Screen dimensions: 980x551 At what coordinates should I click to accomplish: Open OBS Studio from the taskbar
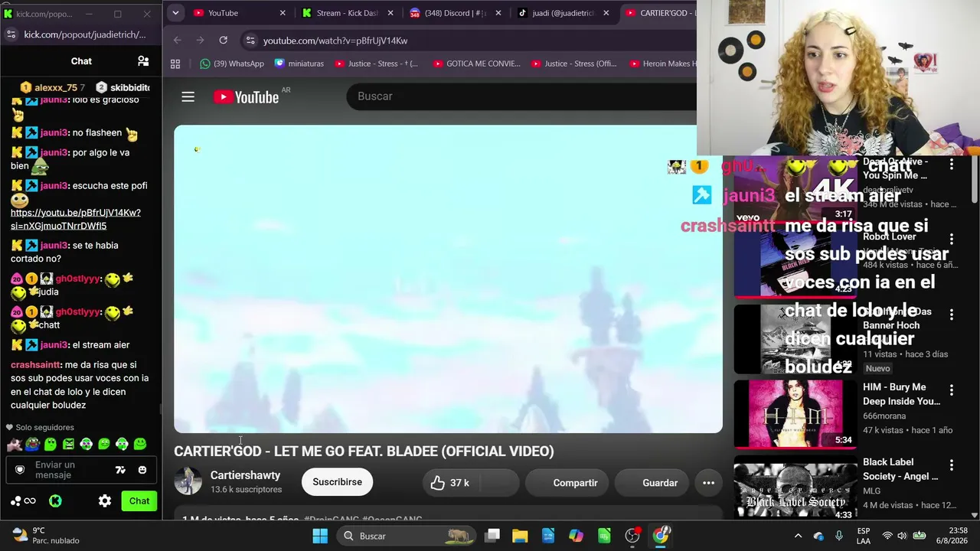coord(632,536)
